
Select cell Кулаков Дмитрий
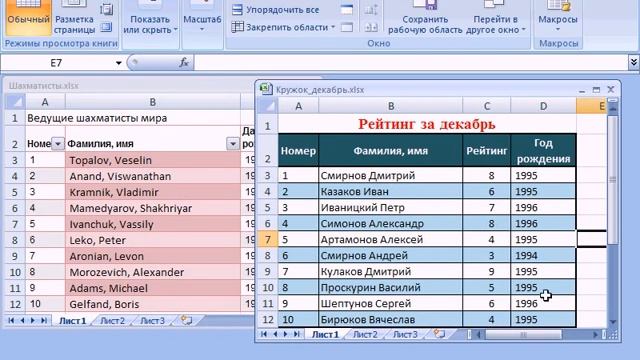point(391,271)
